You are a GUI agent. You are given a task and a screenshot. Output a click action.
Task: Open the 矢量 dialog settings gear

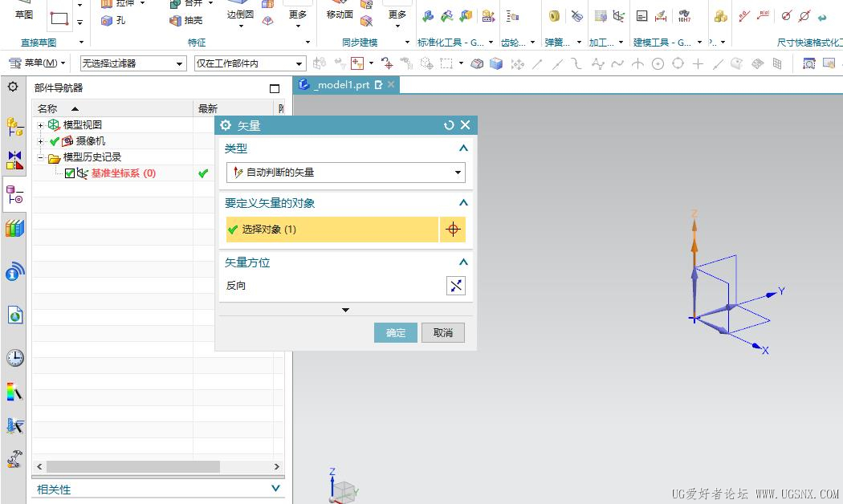226,125
